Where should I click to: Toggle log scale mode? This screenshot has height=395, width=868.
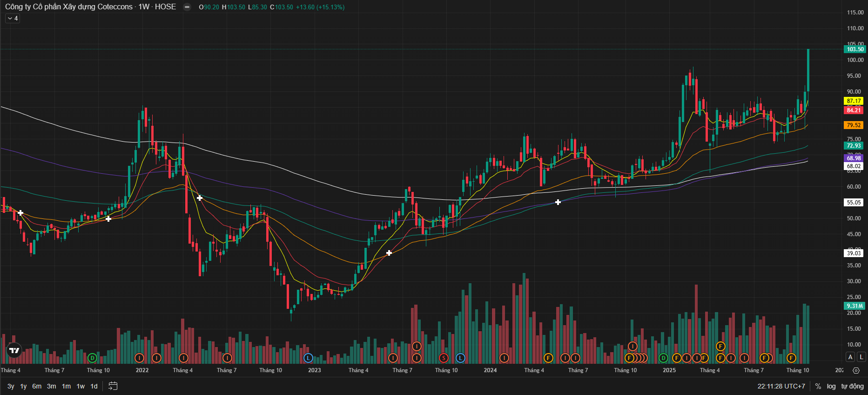(831, 386)
